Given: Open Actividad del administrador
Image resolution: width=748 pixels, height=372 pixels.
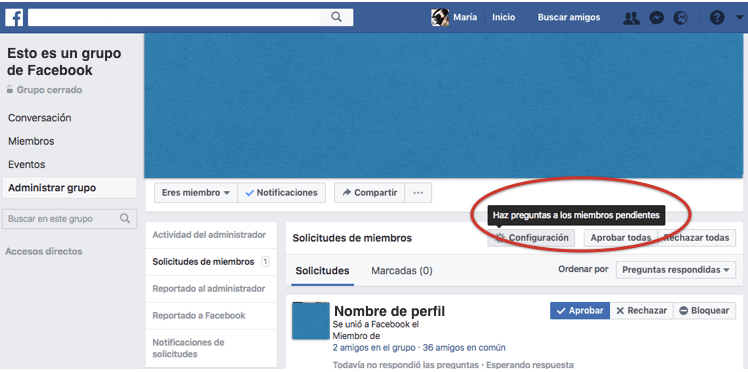Looking at the screenshot, I should pyautogui.click(x=209, y=235).
